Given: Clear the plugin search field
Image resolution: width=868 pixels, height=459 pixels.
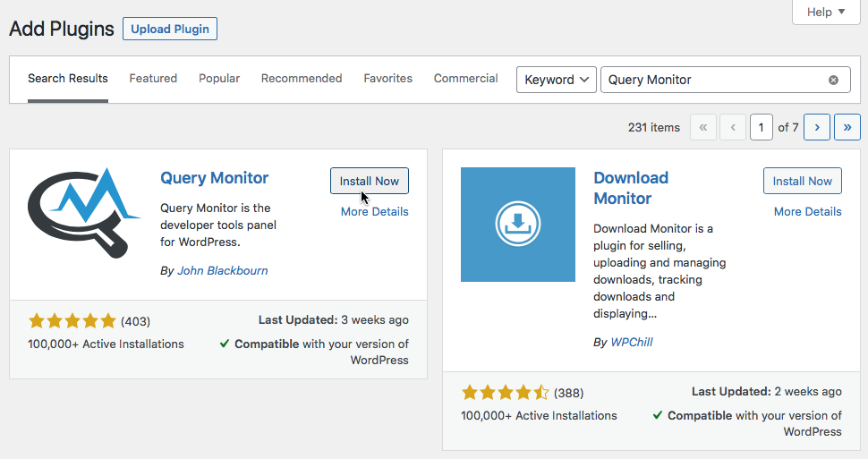Looking at the screenshot, I should [833, 80].
